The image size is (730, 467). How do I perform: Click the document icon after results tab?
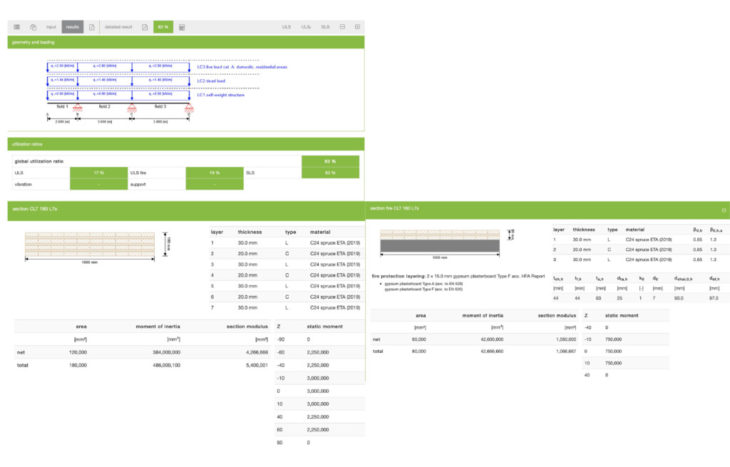(x=92, y=26)
